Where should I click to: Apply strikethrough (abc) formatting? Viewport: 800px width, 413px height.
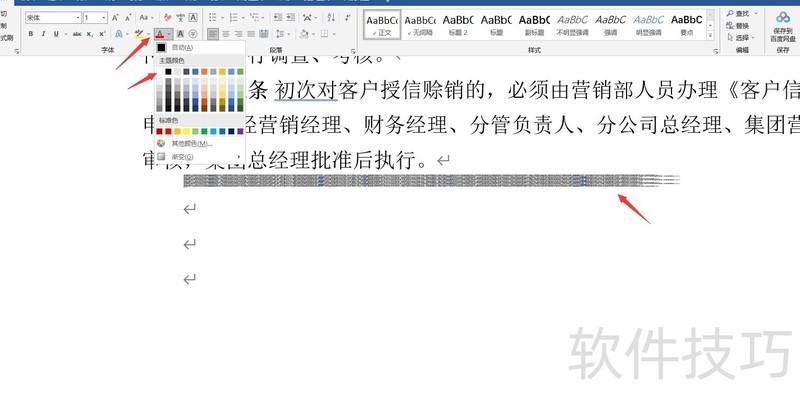point(77,34)
